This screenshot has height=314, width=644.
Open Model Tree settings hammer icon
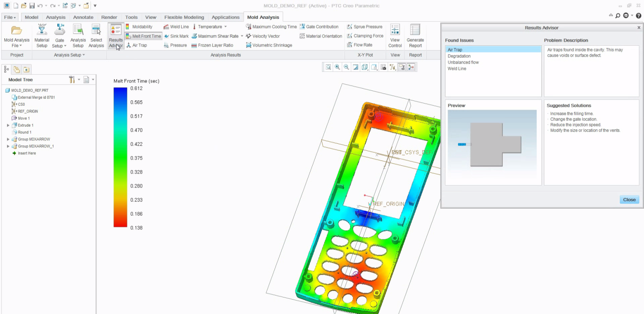click(x=72, y=80)
